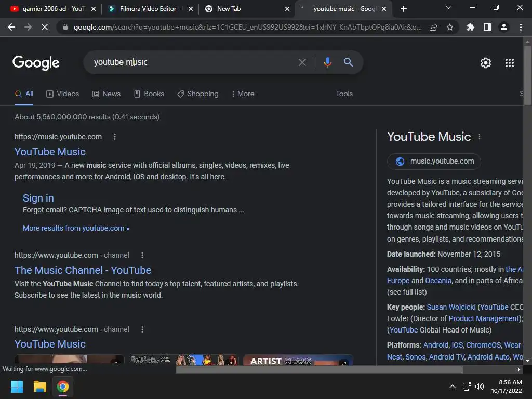Click the address bar URL
532x399 pixels.
pyautogui.click(x=248, y=27)
